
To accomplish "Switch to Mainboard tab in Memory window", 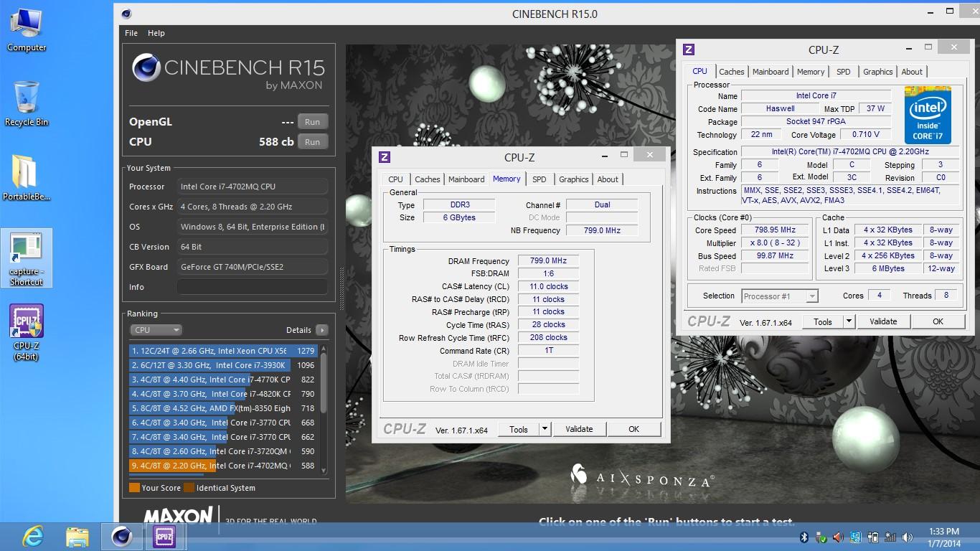I will click(x=466, y=179).
